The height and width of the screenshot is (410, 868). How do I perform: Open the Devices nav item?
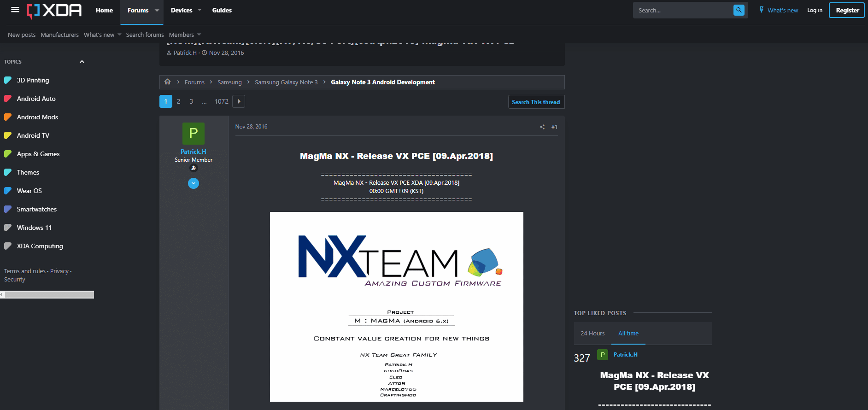(x=182, y=10)
